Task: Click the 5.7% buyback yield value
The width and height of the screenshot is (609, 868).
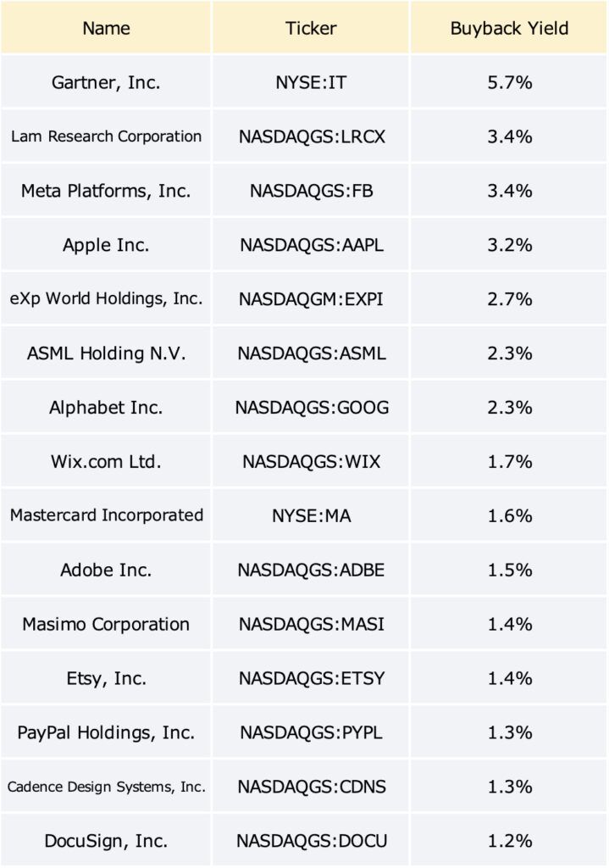Action: [509, 82]
